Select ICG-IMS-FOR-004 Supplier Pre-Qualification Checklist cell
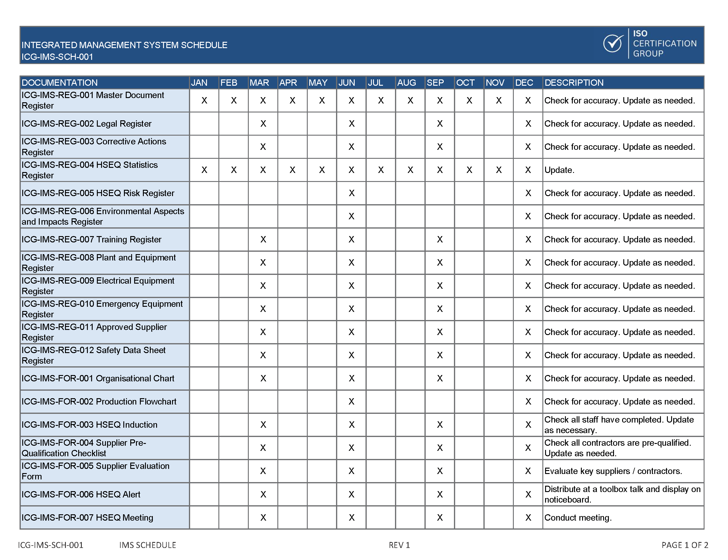 tap(105, 448)
